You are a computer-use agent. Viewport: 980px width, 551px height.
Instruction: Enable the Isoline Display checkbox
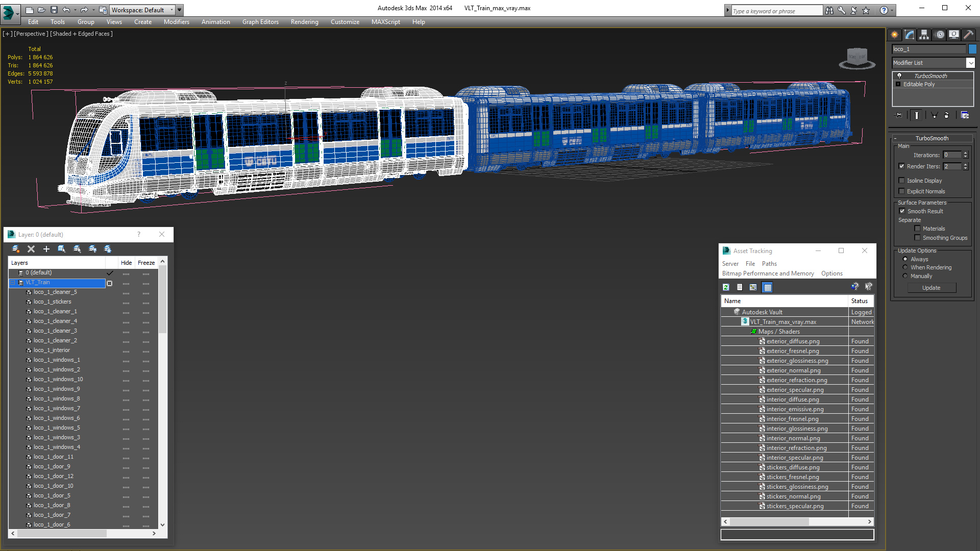click(x=902, y=181)
